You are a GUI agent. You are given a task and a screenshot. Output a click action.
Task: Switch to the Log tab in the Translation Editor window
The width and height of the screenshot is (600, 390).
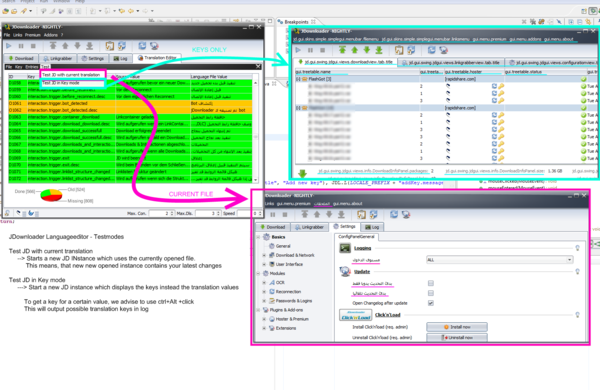click(x=121, y=58)
